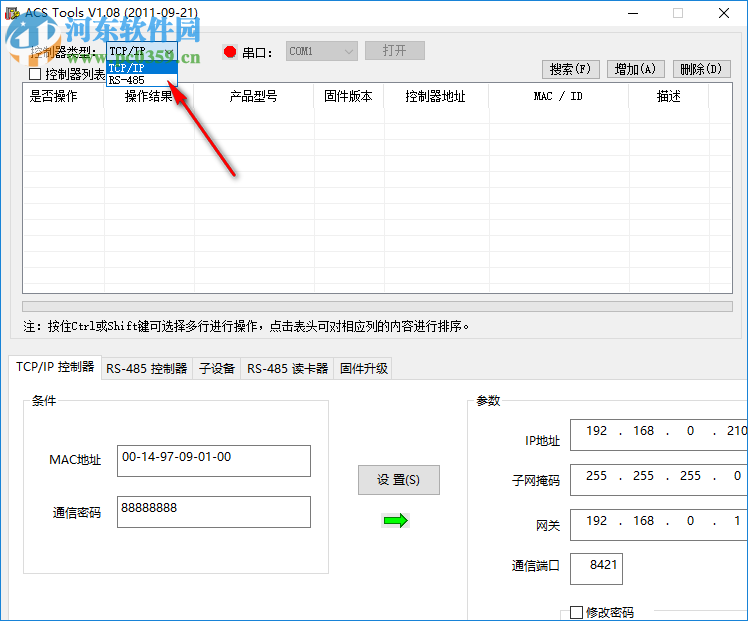Select RS-485 from the dropdown list

(142, 80)
